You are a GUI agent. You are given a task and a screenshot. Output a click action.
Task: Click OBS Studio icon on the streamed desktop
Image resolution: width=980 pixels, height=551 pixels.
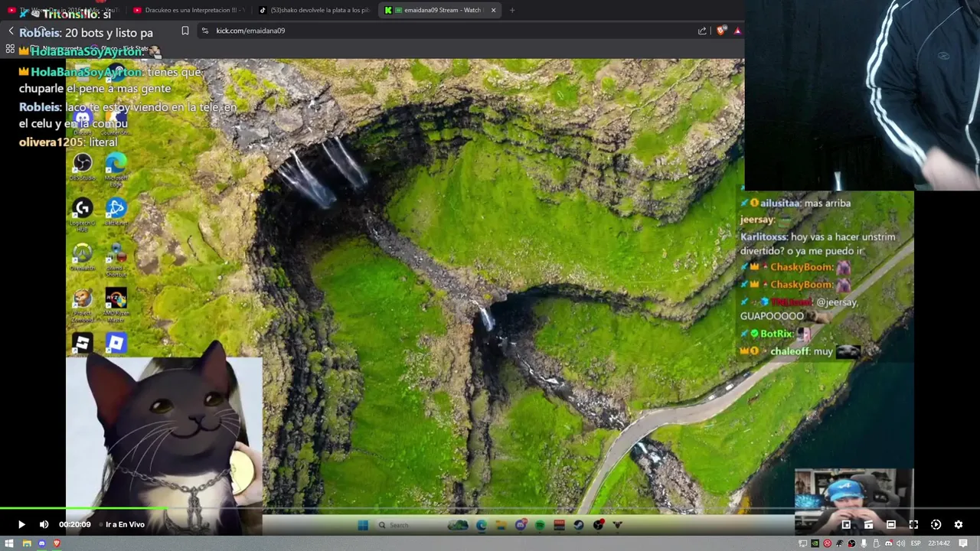coord(82,164)
